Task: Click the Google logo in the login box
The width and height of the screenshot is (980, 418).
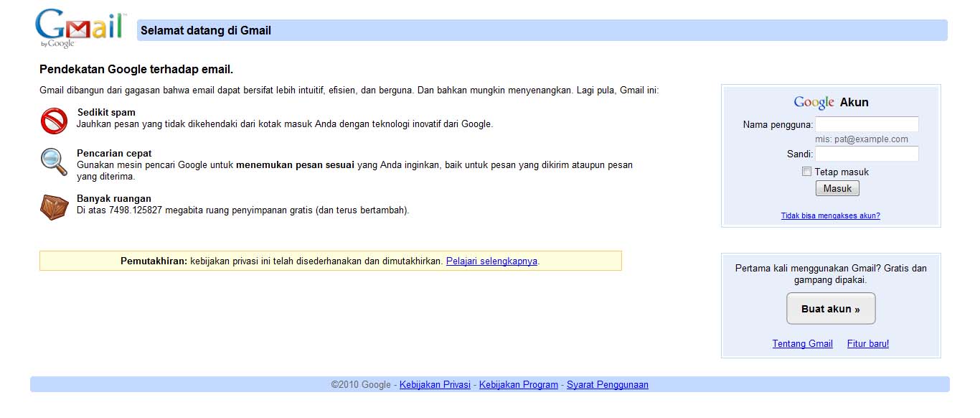Action: (815, 102)
